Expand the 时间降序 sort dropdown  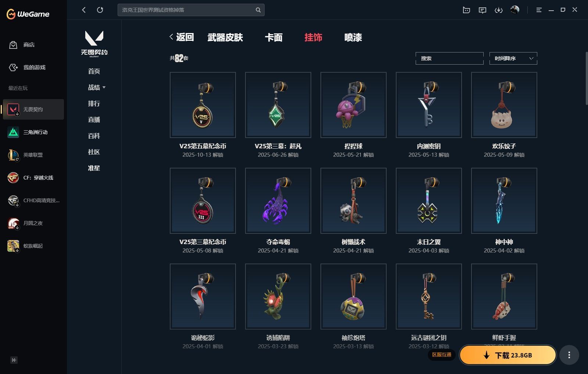(513, 58)
